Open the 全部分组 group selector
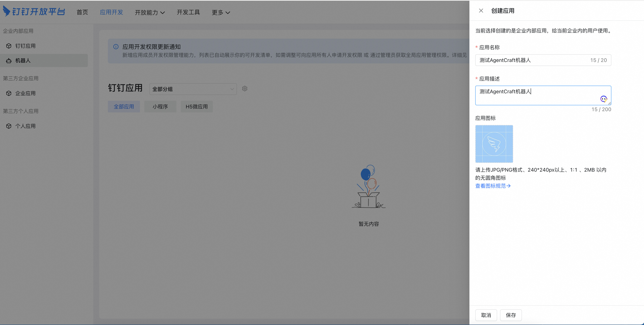The image size is (644, 325). point(193,89)
